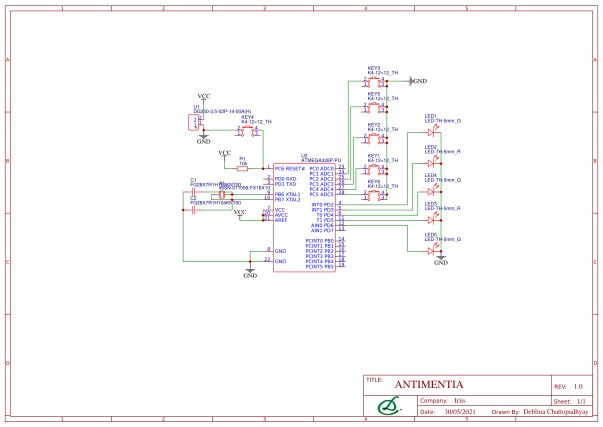Click the VCC symbol above U1 connector

[204, 97]
